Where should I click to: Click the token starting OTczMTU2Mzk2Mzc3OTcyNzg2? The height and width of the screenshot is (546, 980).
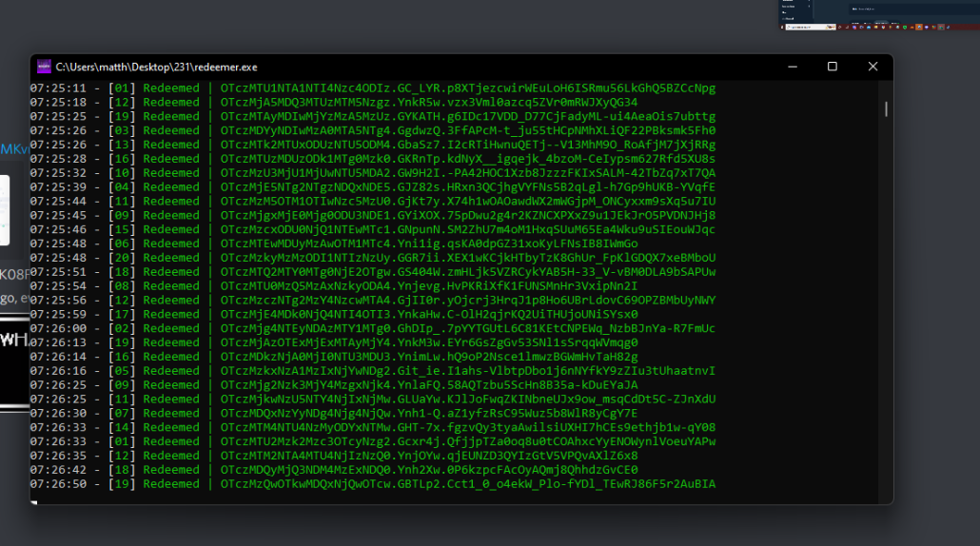[x=467, y=441]
